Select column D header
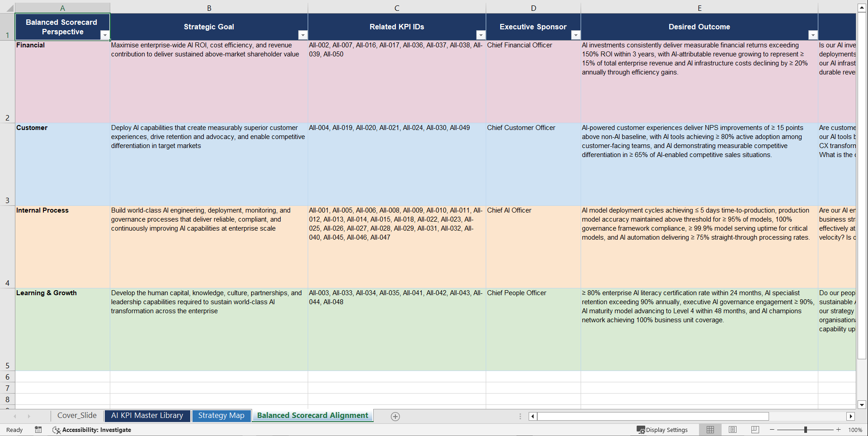This screenshot has width=868, height=436. pos(534,8)
